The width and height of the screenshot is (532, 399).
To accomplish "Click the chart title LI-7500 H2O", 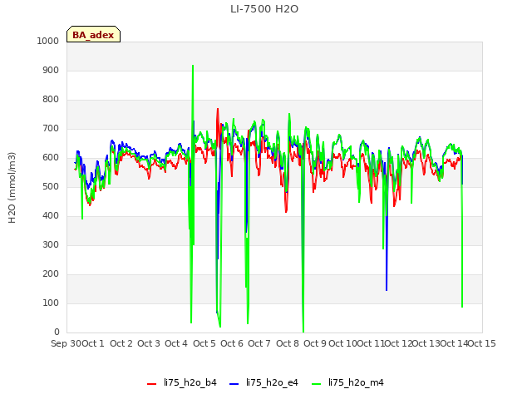I will pyautogui.click(x=264, y=9).
